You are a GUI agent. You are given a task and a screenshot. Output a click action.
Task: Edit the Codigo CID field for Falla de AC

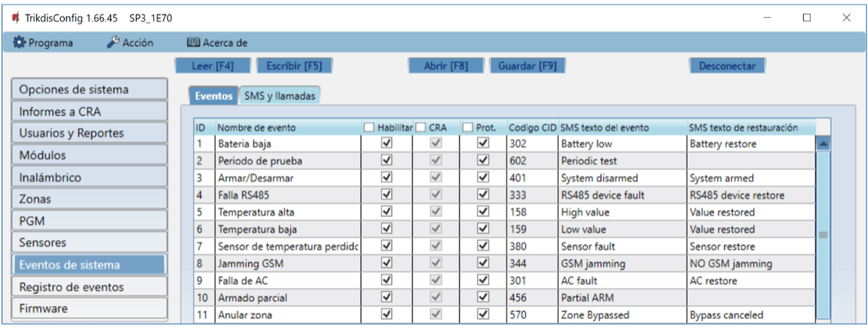531,280
